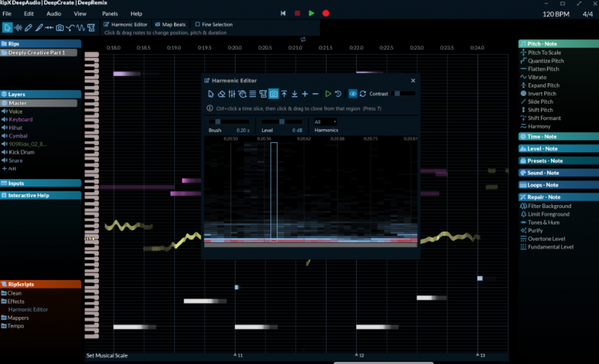This screenshot has width=599, height=364.
Task: Click the plus icon in Harmonic Editor
Action: (305, 94)
